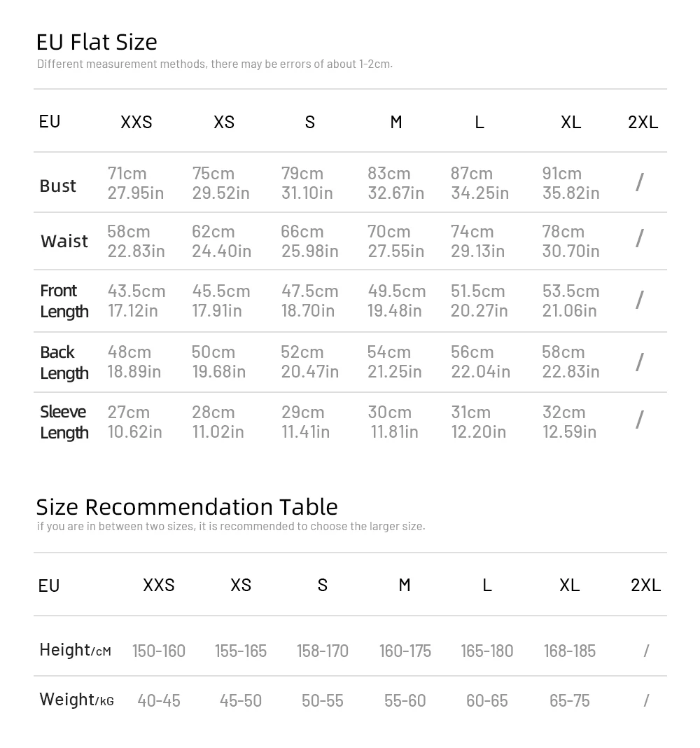Screen dimensions: 700x748
Task: Click the measurement error disclaimer text
Action: (215, 64)
